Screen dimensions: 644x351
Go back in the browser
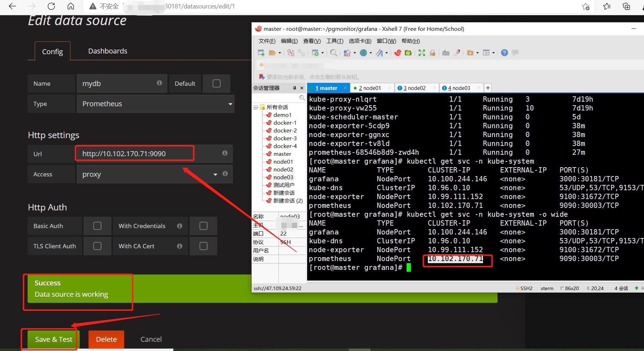tap(12, 6)
